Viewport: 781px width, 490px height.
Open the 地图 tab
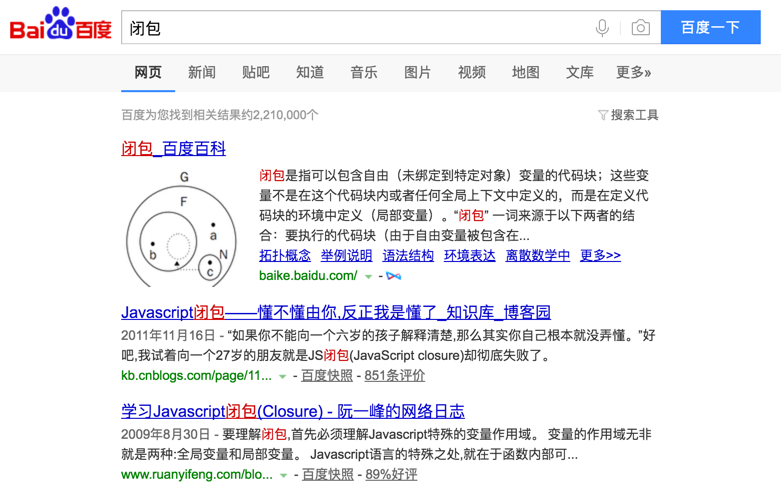525,73
